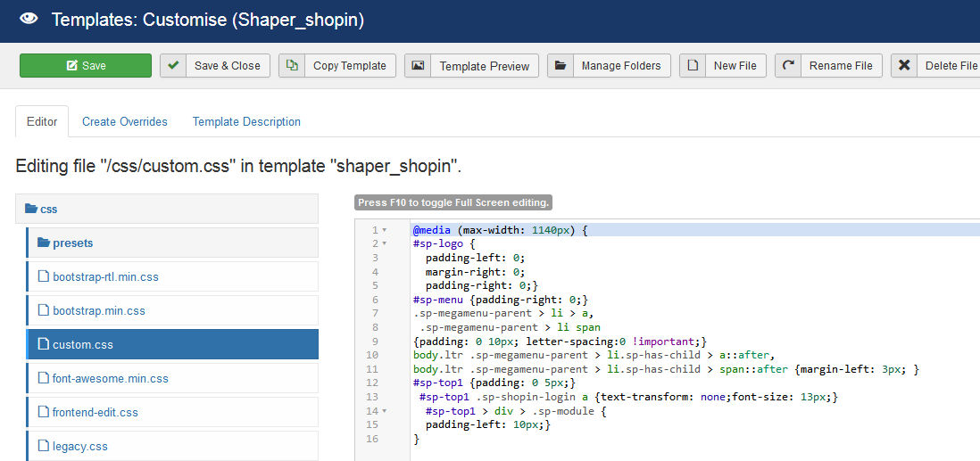
Task: Collapse the css folder in file tree
Action: click(x=41, y=209)
